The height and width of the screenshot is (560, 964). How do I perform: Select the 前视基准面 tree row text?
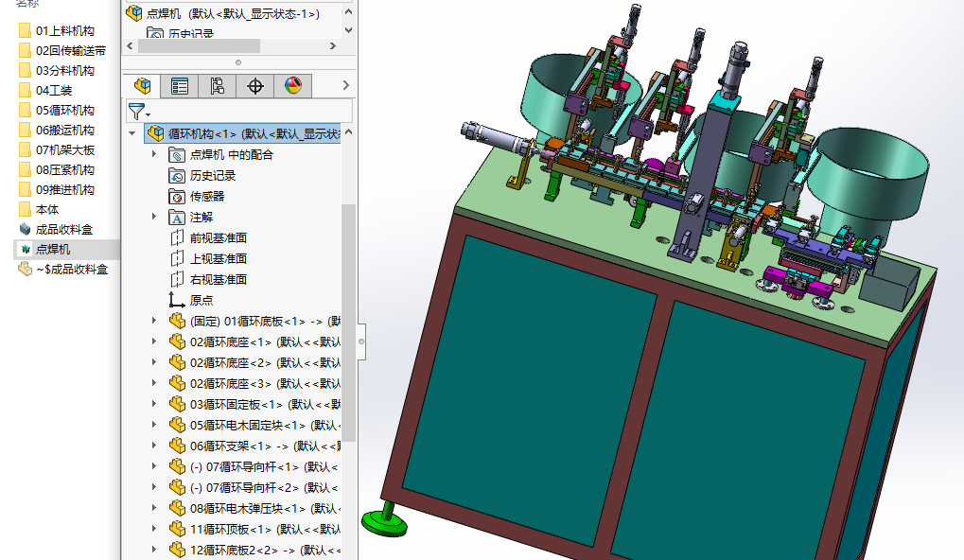pyautogui.click(x=219, y=237)
